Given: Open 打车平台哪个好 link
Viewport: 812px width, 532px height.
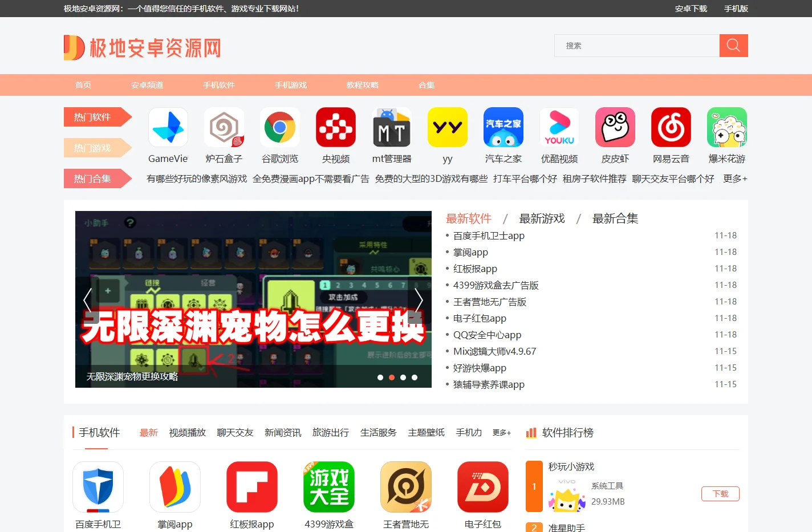Looking at the screenshot, I should coord(525,178).
